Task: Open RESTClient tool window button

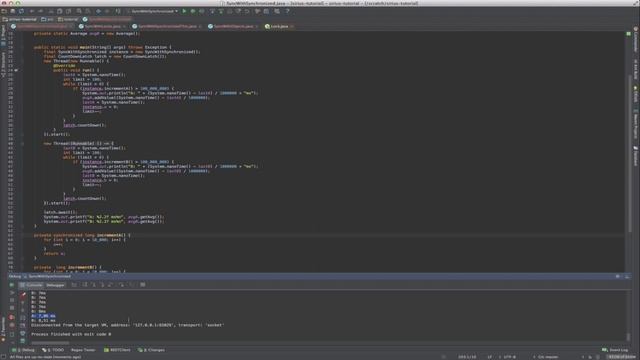Action: pyautogui.click(x=117, y=350)
